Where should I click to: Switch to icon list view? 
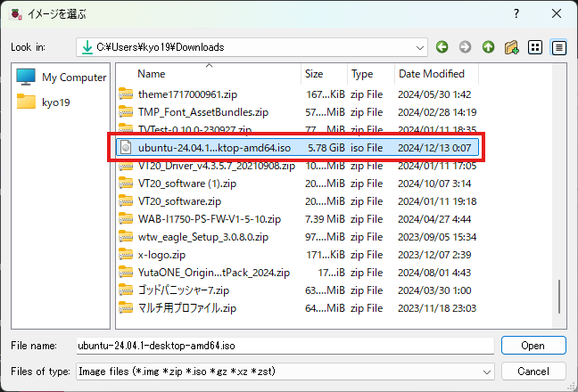535,47
